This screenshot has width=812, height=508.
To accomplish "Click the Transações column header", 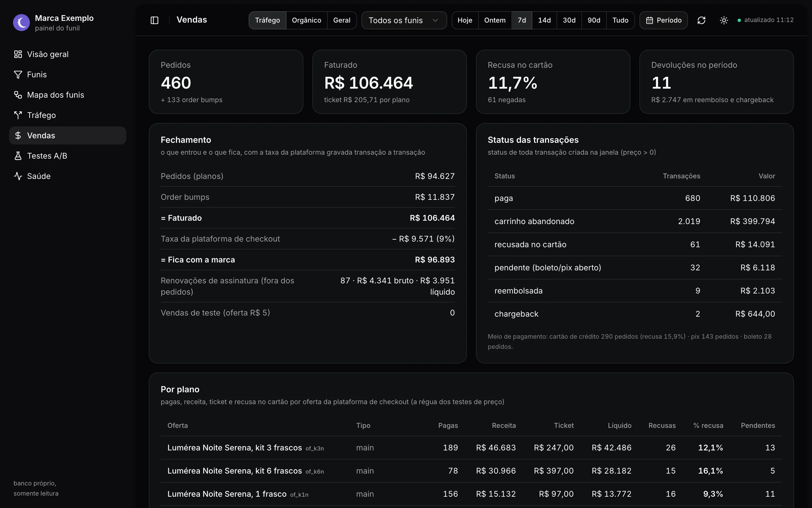I will (x=681, y=176).
